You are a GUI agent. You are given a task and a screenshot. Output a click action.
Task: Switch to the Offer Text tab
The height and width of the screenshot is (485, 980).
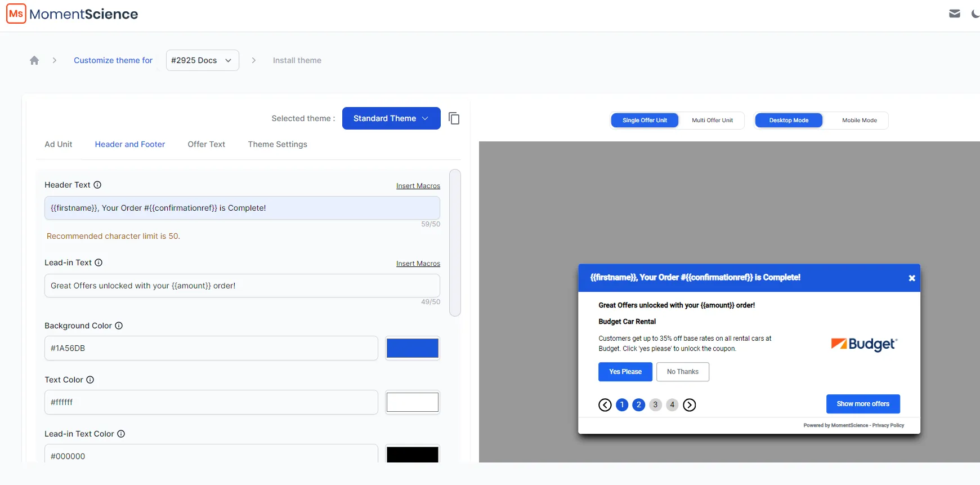(x=207, y=144)
